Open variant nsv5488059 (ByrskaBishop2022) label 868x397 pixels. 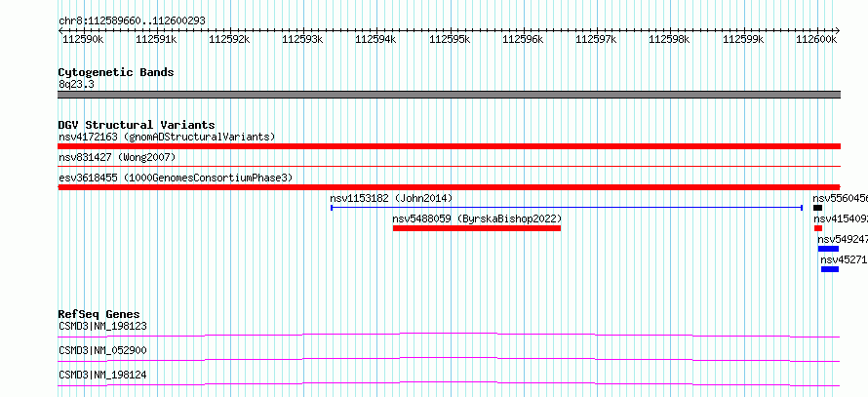[x=477, y=218]
